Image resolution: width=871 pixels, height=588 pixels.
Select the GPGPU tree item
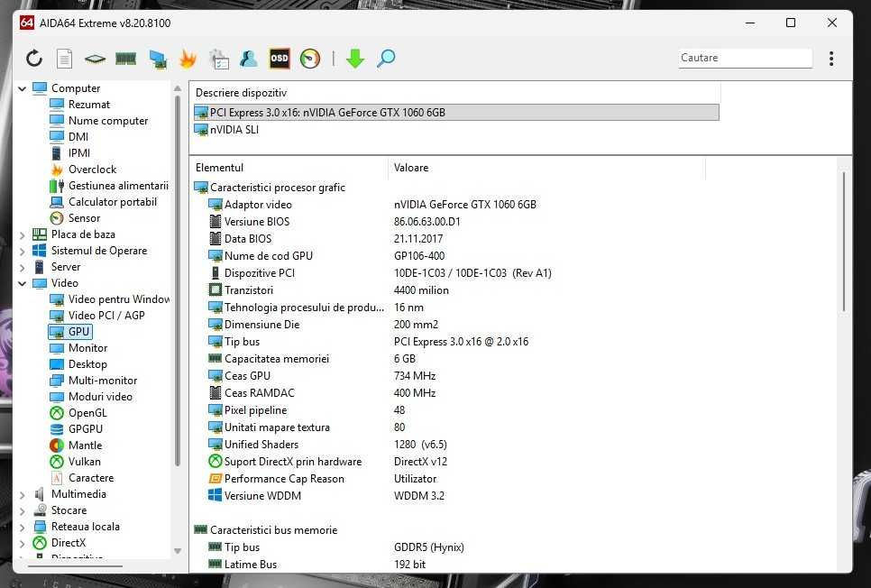pos(85,429)
